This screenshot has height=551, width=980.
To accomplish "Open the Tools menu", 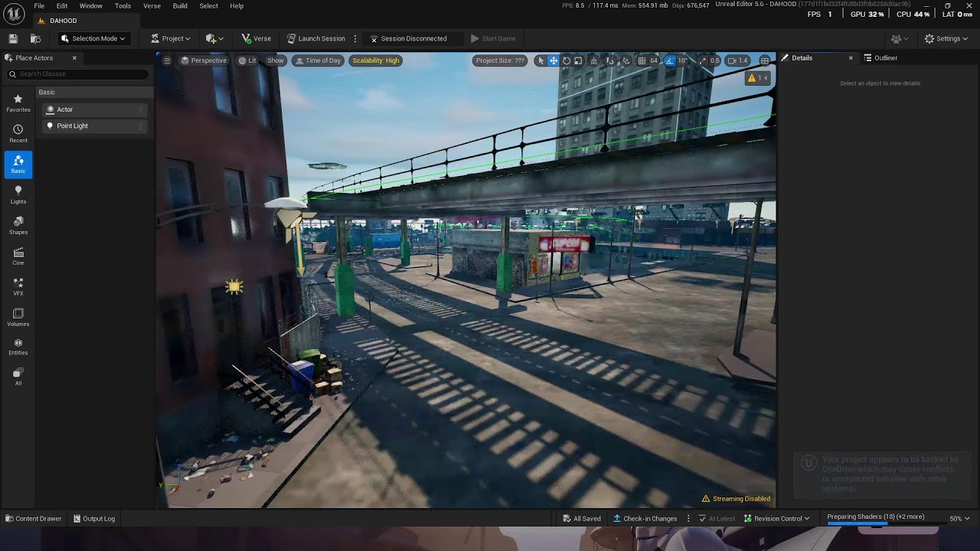I will pos(122,6).
